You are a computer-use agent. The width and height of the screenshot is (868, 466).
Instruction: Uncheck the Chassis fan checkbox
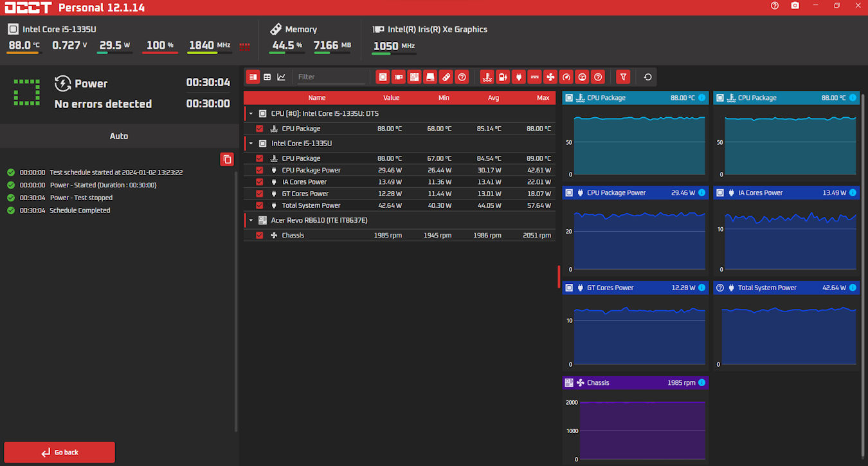tap(260, 236)
